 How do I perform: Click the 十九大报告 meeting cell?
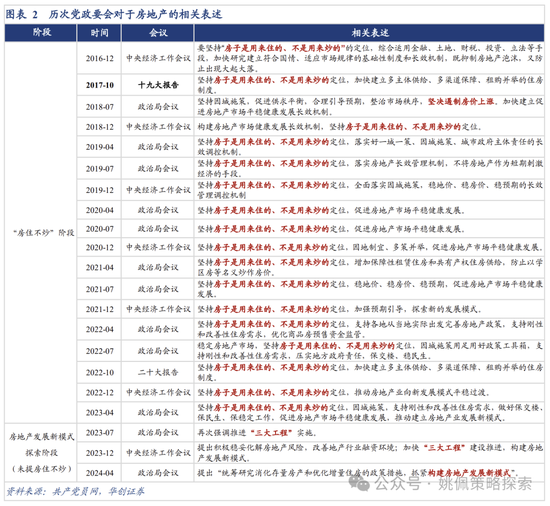[x=158, y=85]
